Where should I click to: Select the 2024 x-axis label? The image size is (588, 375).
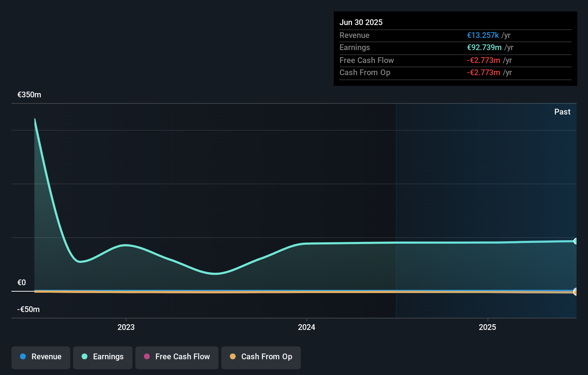point(307,327)
